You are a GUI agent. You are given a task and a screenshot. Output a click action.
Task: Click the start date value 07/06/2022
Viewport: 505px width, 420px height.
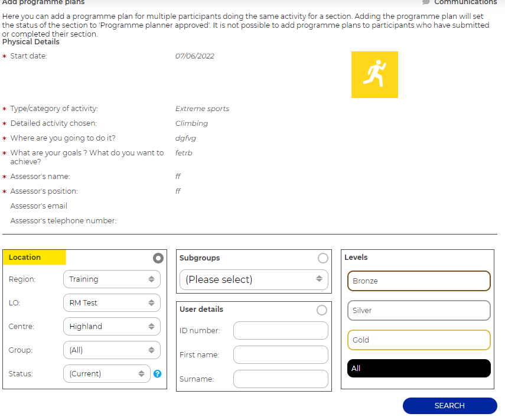pos(194,56)
